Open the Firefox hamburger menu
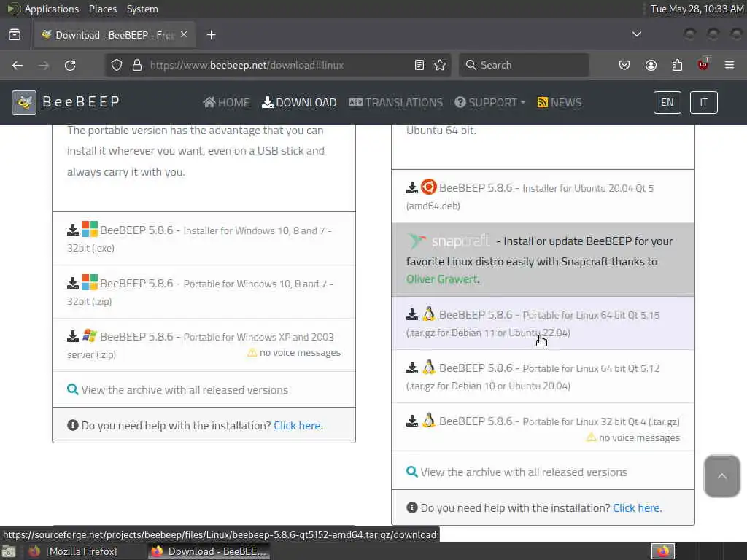Viewport: 747px width, 560px height. (x=729, y=65)
